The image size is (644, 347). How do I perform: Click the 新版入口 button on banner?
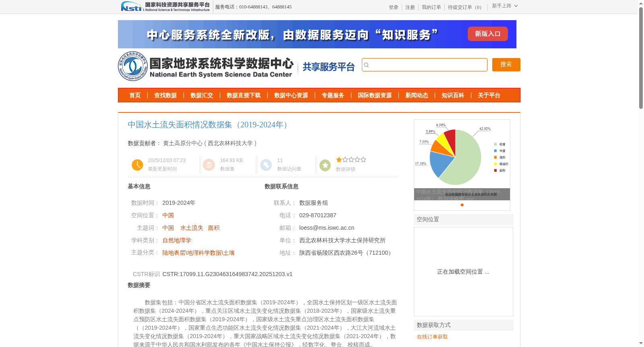coord(488,34)
